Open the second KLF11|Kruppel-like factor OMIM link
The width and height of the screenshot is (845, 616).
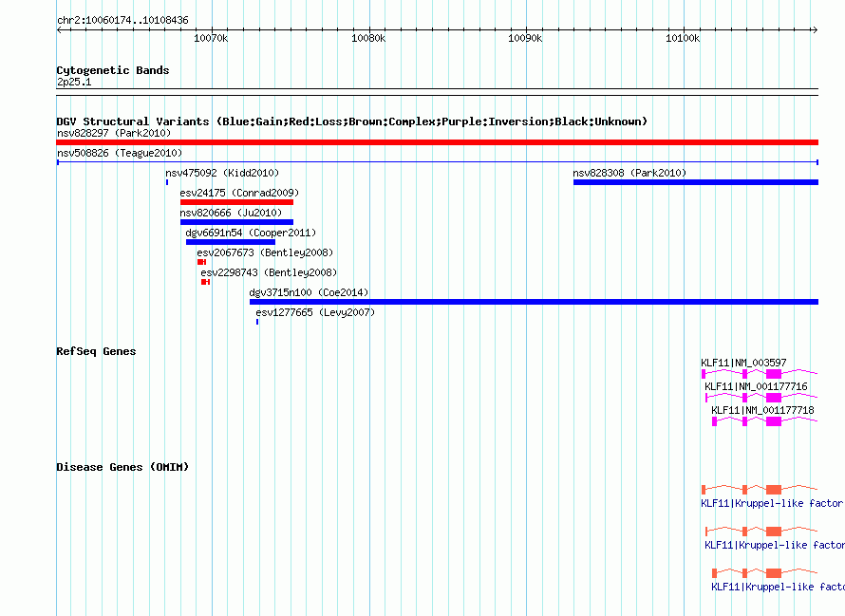775,546
